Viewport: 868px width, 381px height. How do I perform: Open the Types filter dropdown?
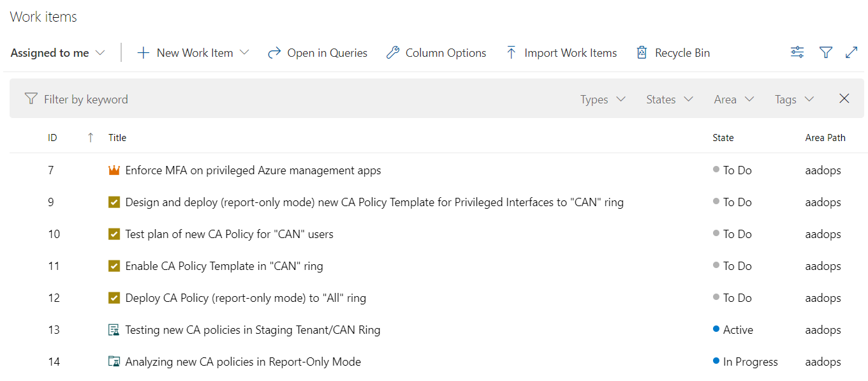click(x=603, y=100)
